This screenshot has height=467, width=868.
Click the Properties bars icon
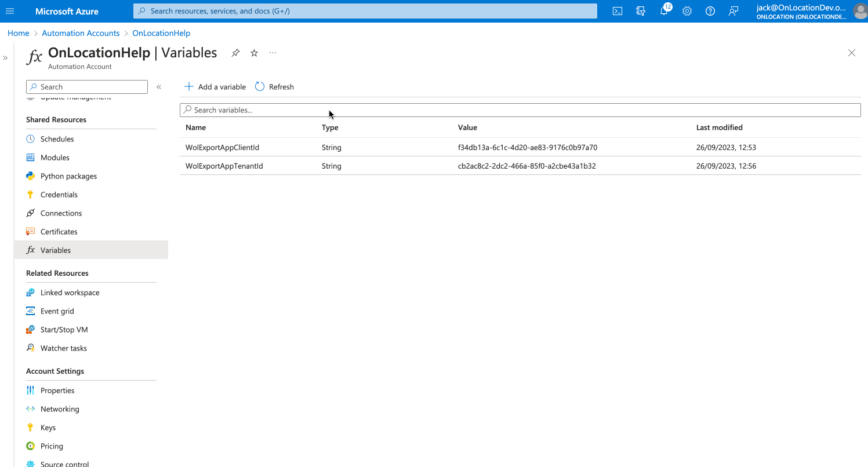point(31,391)
